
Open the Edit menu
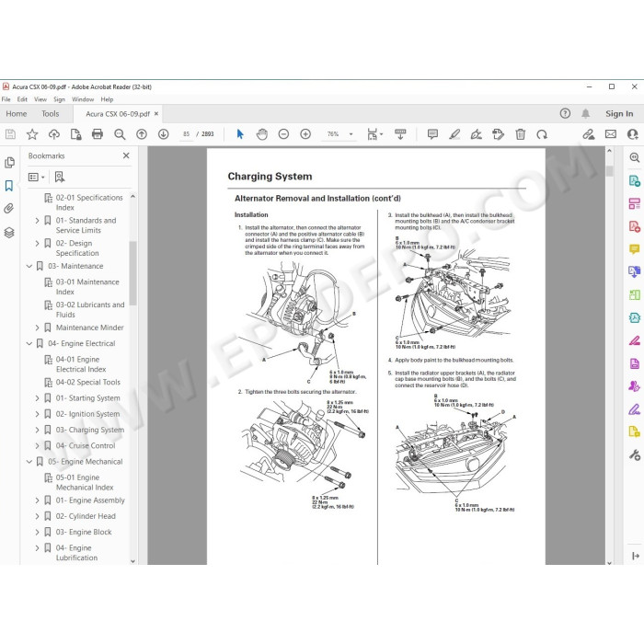point(22,99)
